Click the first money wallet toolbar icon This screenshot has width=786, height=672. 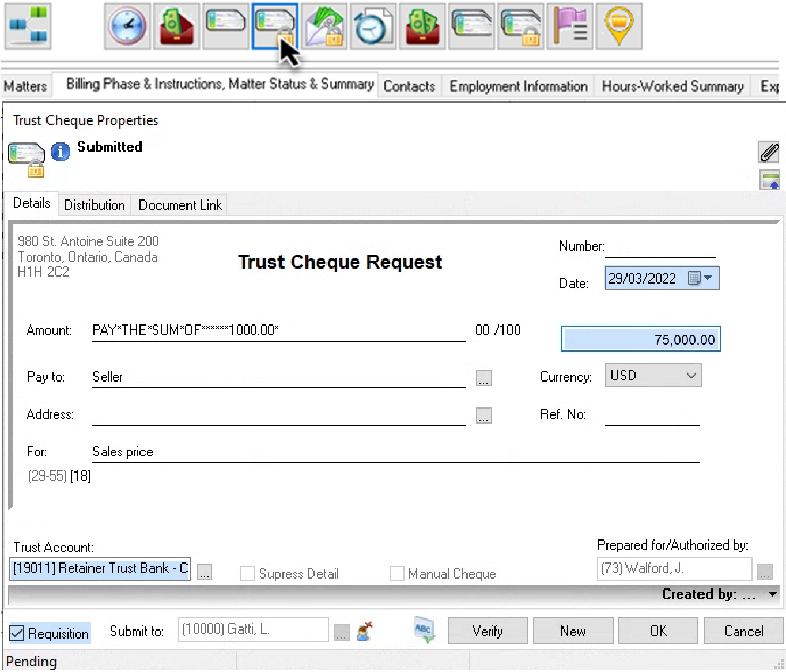point(177,26)
